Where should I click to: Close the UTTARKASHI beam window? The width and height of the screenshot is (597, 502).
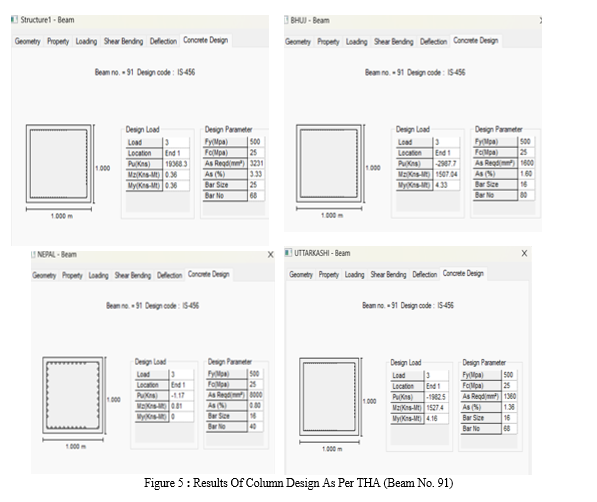coord(524,253)
